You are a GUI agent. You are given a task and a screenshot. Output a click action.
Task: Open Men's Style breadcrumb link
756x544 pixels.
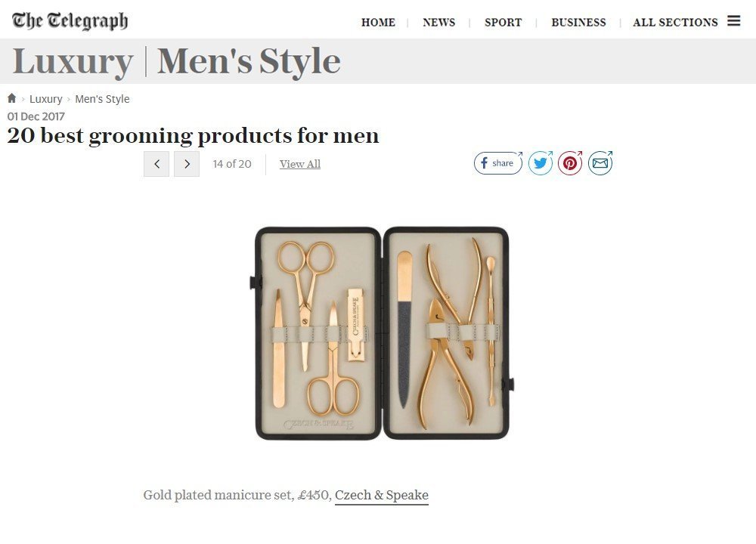point(102,99)
